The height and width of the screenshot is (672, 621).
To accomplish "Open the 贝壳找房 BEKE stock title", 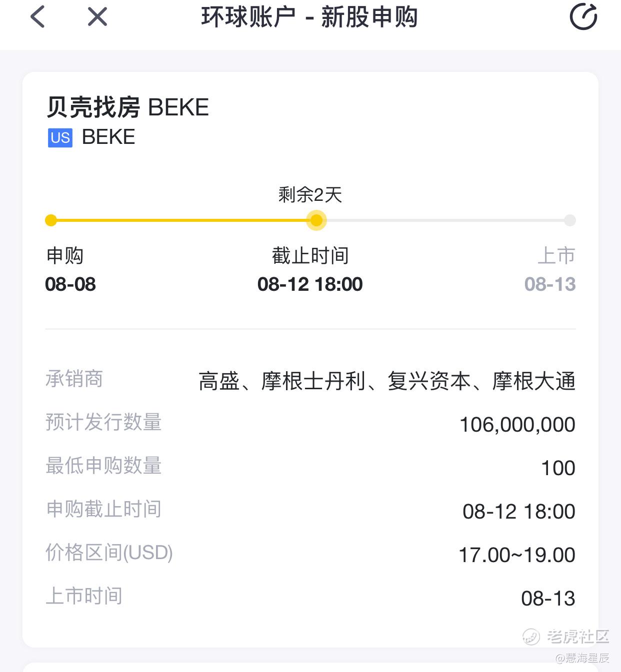I will (x=127, y=107).
